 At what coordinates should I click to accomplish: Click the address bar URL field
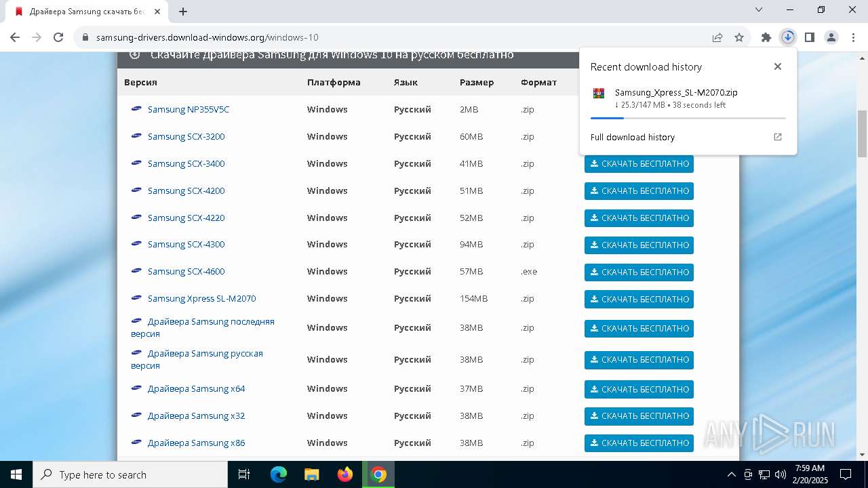click(400, 37)
